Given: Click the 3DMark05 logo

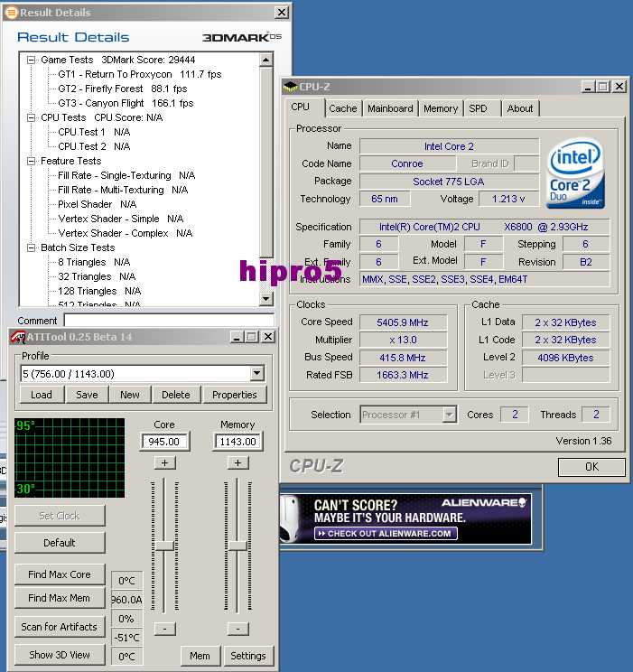Looking at the screenshot, I should (242, 37).
